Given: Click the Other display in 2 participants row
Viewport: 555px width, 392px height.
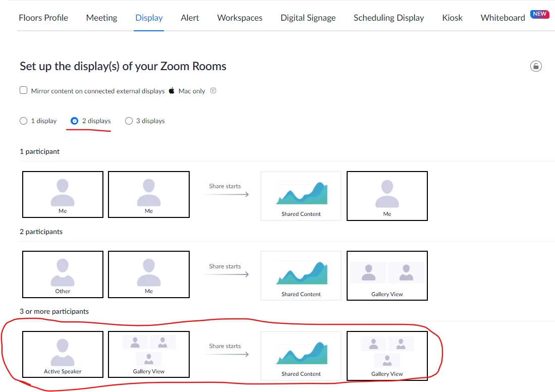Looking at the screenshot, I should (63, 274).
